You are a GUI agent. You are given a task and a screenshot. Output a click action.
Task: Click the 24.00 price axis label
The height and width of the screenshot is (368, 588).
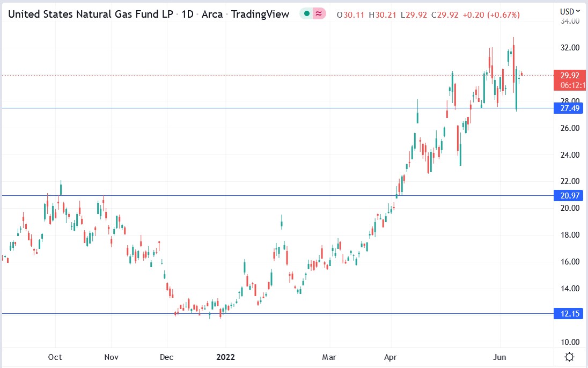pos(570,155)
